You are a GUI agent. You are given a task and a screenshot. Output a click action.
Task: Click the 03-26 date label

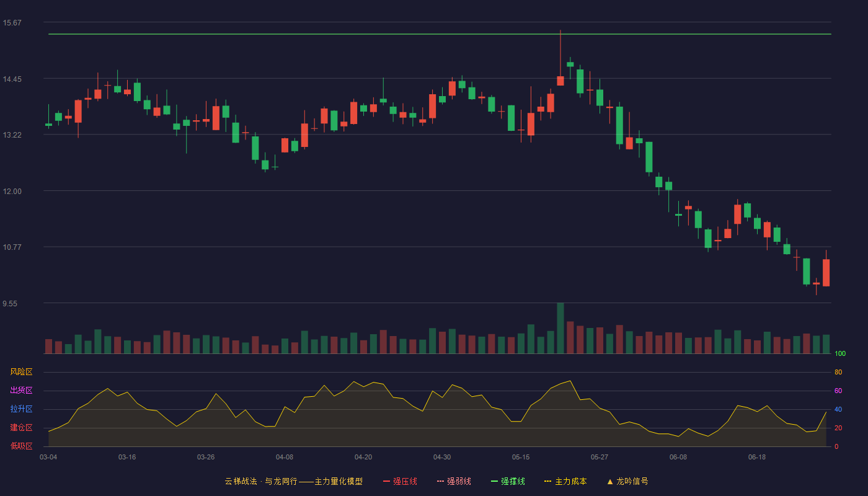click(x=206, y=457)
